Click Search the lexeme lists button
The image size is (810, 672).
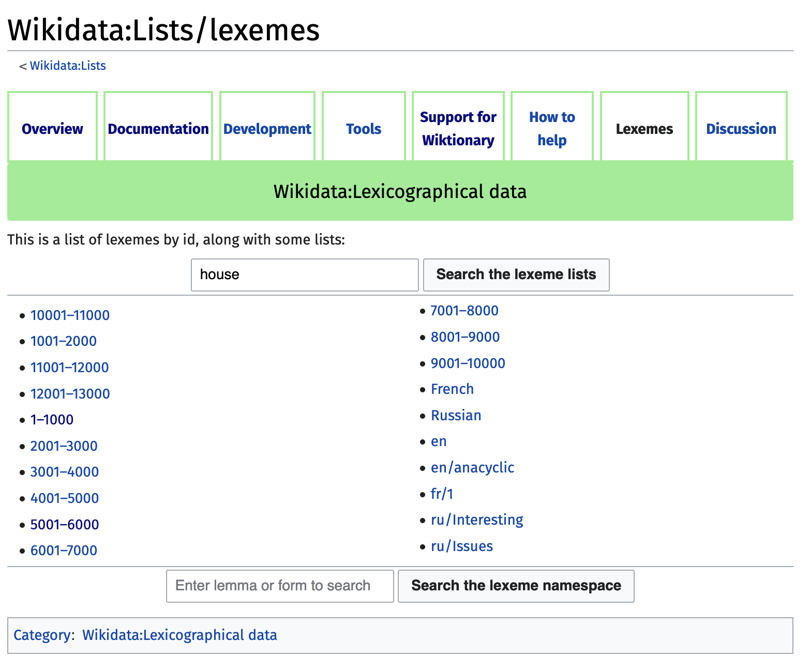[x=516, y=274]
